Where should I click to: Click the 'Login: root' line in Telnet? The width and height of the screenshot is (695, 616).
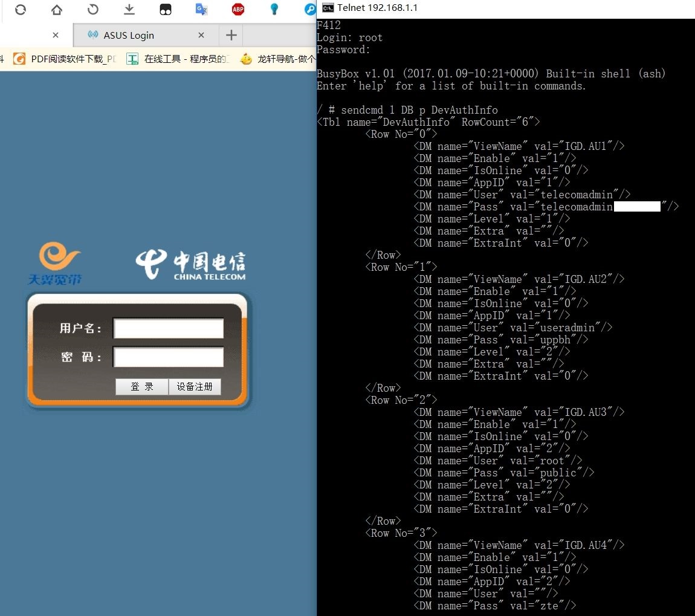coord(349,37)
